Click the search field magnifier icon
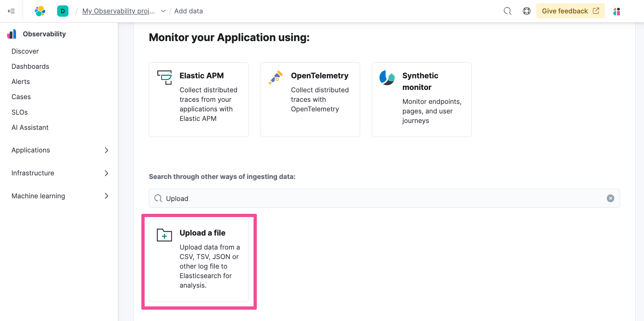The width and height of the screenshot is (644, 321). (158, 198)
